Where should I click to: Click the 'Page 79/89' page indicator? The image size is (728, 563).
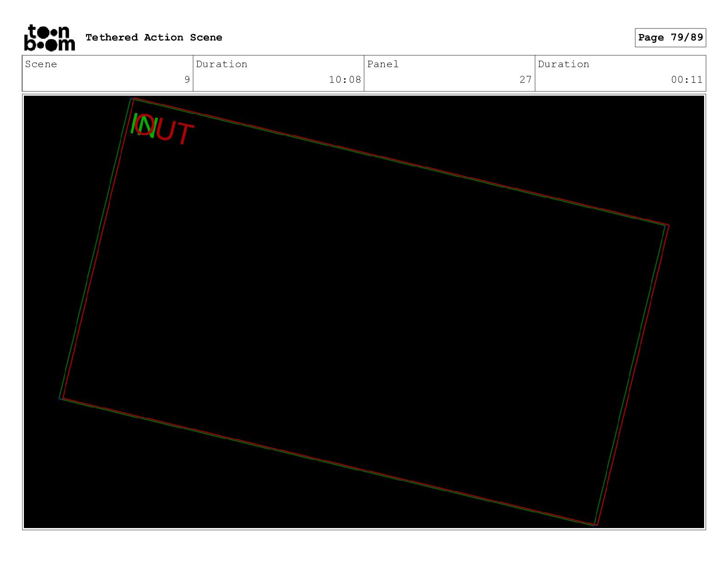671,37
